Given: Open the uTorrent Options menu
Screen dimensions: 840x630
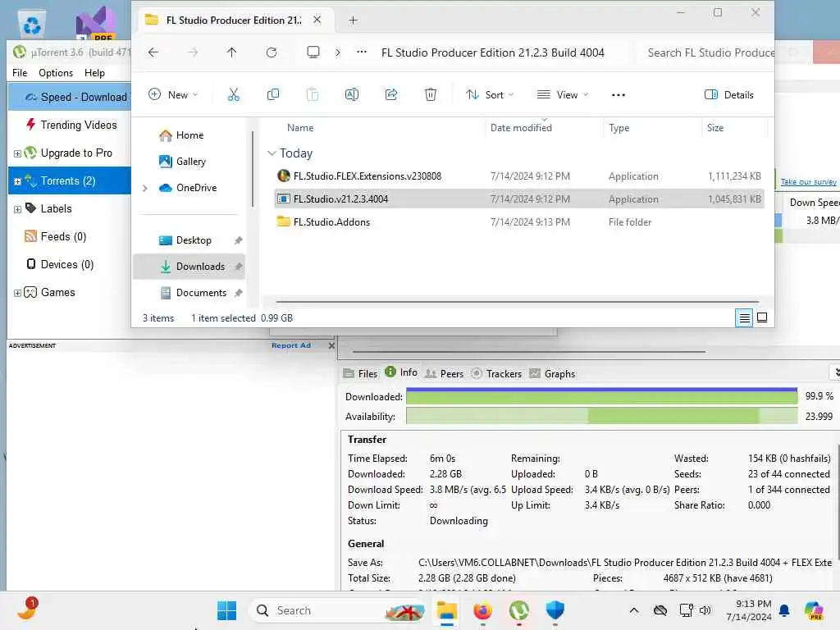Looking at the screenshot, I should [x=56, y=73].
